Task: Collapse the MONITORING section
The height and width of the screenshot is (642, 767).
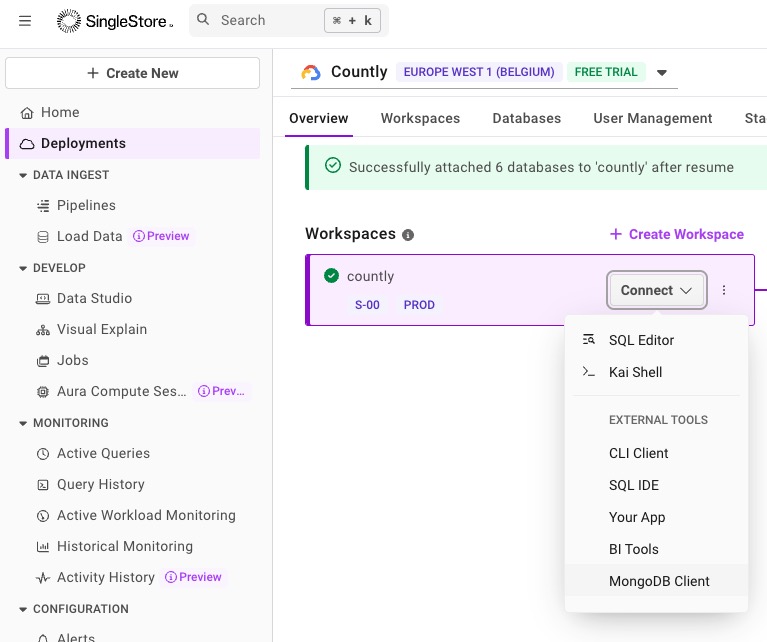Action: click(23, 423)
